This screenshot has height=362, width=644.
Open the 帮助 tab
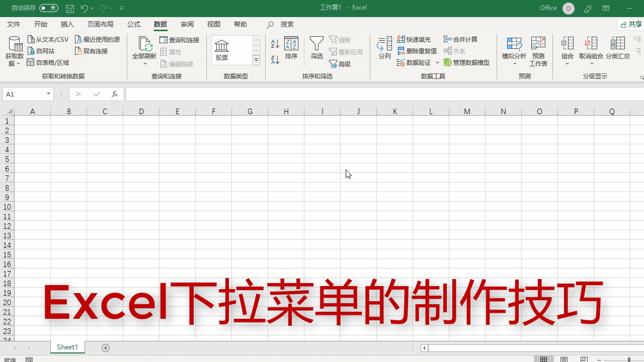[240, 25]
